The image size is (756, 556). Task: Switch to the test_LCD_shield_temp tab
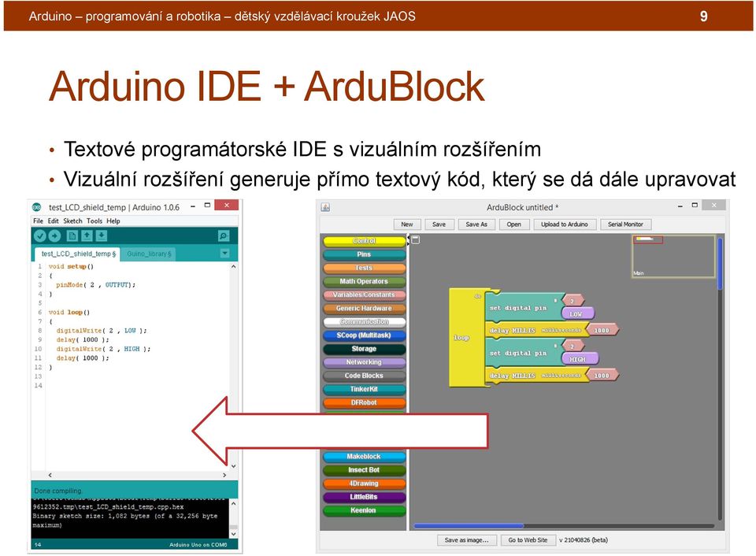(x=78, y=254)
